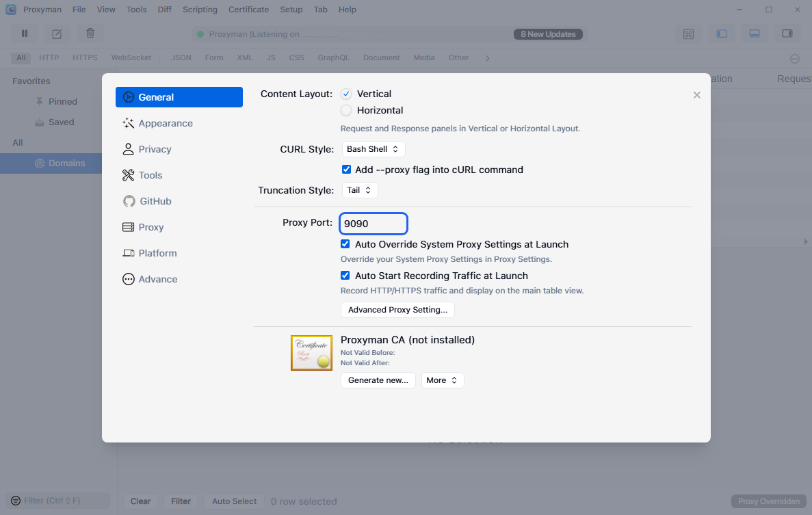Click the green listening status dot
Image resolution: width=812 pixels, height=515 pixels.
point(200,34)
